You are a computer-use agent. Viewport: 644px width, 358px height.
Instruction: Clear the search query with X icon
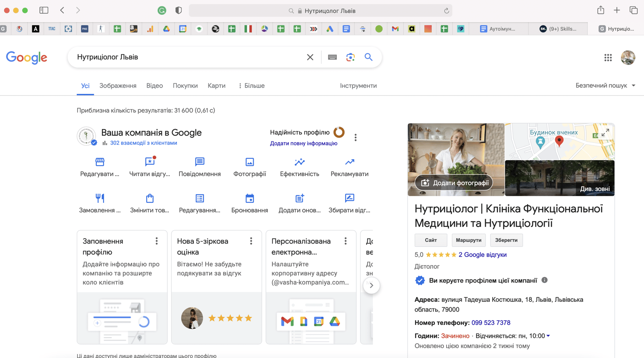pyautogui.click(x=310, y=57)
